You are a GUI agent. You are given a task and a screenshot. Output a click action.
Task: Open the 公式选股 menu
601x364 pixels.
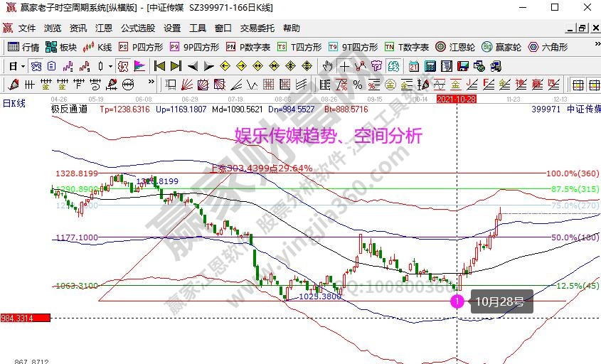tap(138, 28)
